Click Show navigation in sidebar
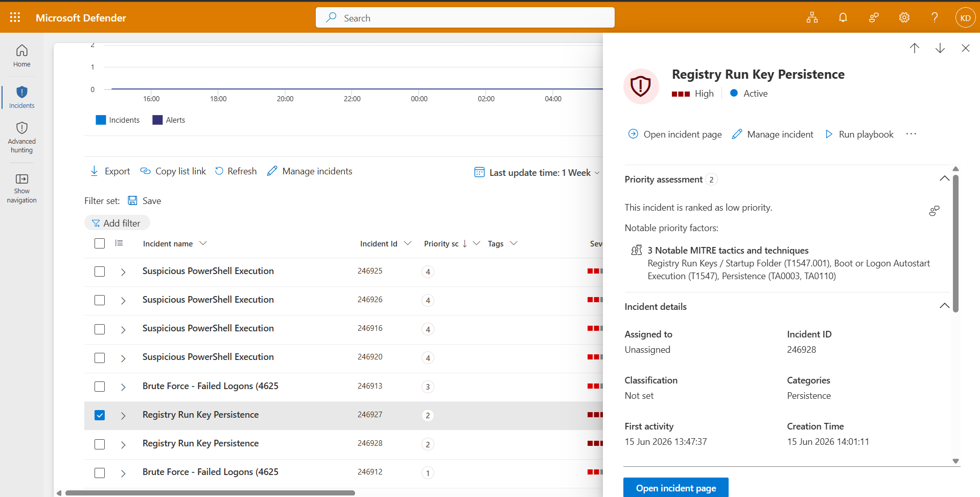Screen dimensions: 980x497 tap(21, 189)
